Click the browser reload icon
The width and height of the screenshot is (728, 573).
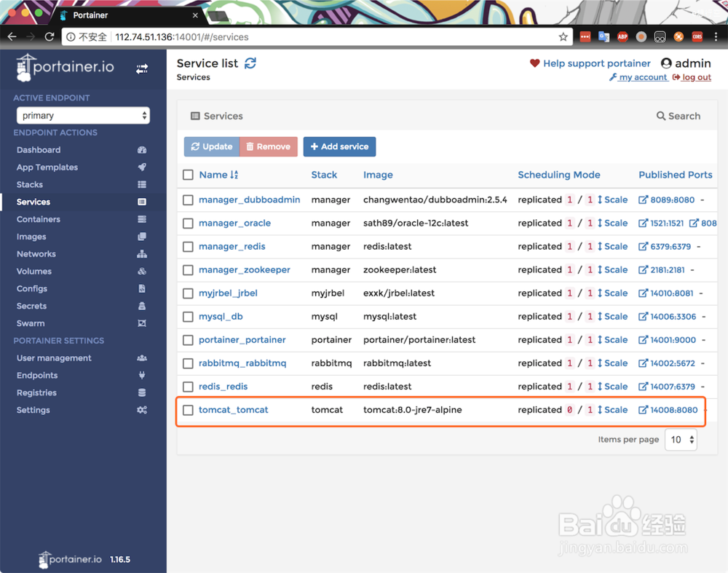pyautogui.click(x=50, y=36)
